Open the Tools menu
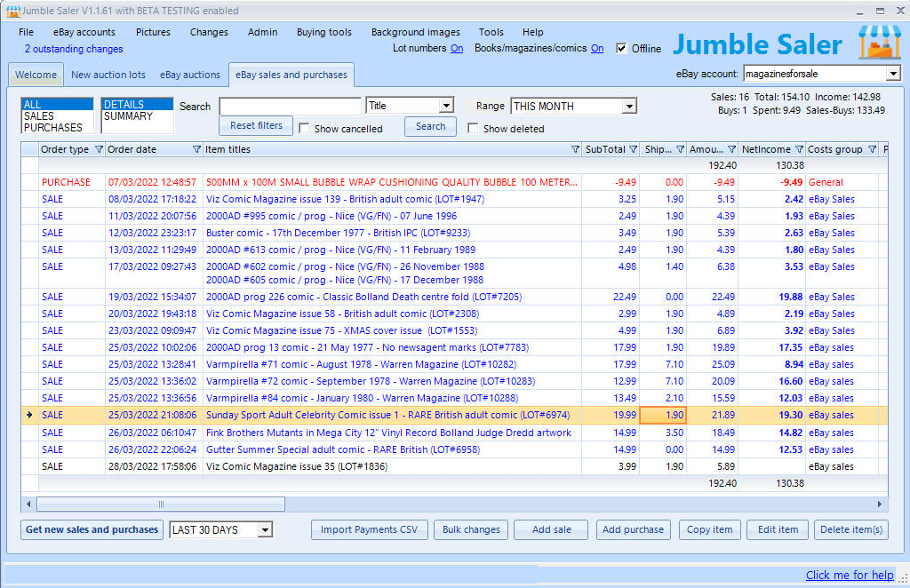Screen dimensions: 910x588 pos(491,33)
